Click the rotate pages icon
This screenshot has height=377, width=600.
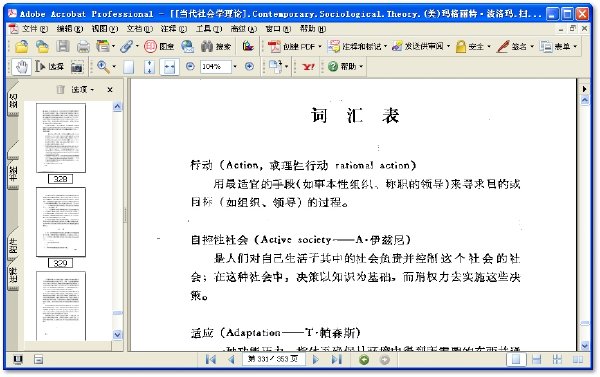[x=275, y=66]
